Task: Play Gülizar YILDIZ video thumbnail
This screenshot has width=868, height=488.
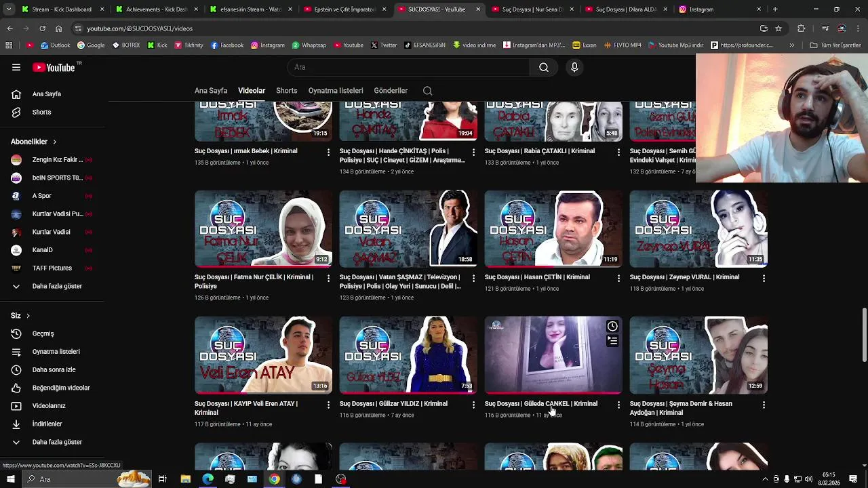Action: (x=408, y=355)
